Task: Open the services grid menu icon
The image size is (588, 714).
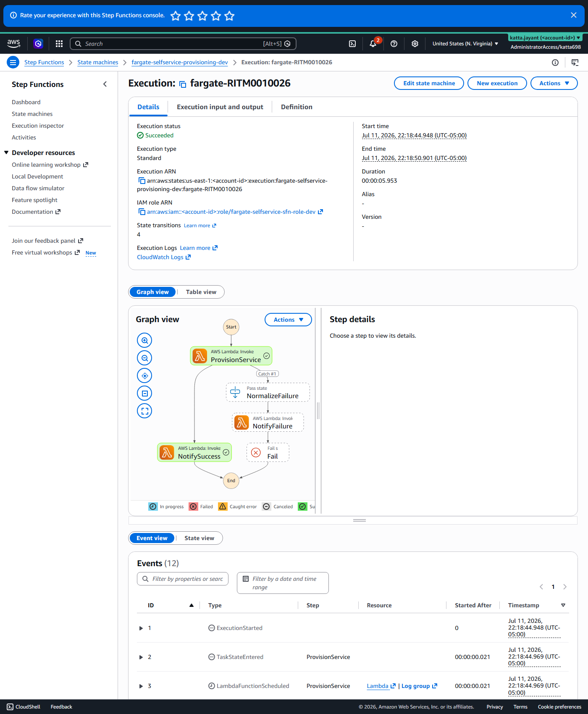Action: 59,44
